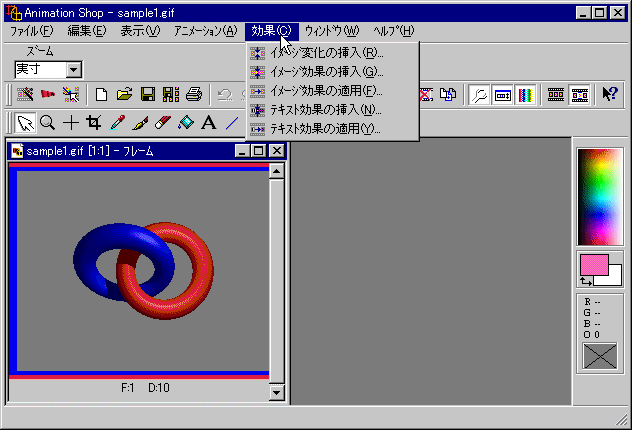
Task: Click the context help arrow-question icon
Action: (x=609, y=95)
